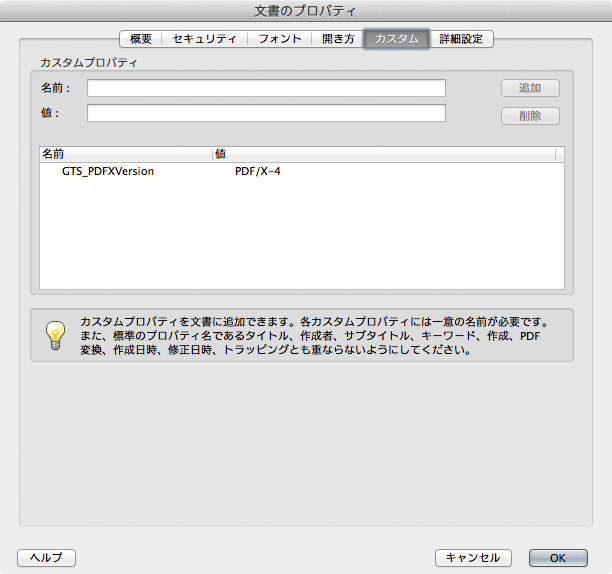Click the 名前 text input field
The width and height of the screenshot is (612, 574).
pyautogui.click(x=266, y=88)
